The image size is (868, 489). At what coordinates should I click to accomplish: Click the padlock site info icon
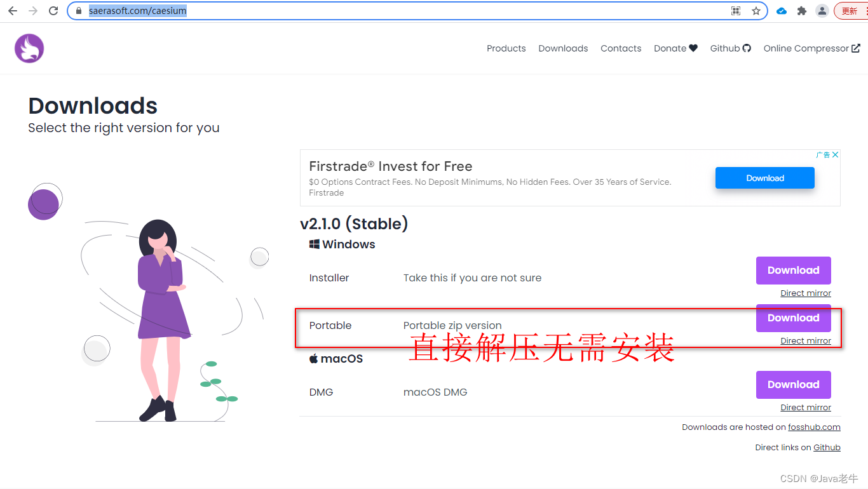coord(79,11)
